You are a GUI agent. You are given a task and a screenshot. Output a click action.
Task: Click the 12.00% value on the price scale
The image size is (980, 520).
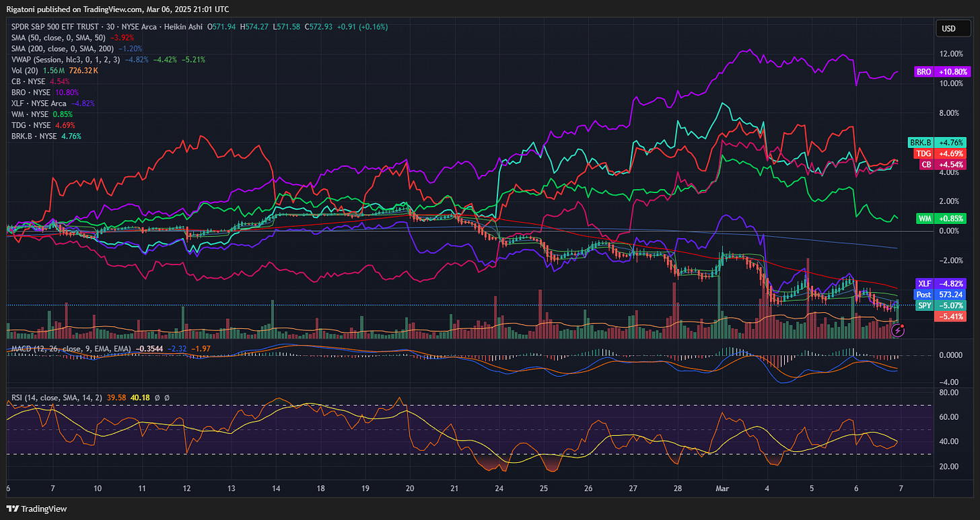tap(950, 54)
